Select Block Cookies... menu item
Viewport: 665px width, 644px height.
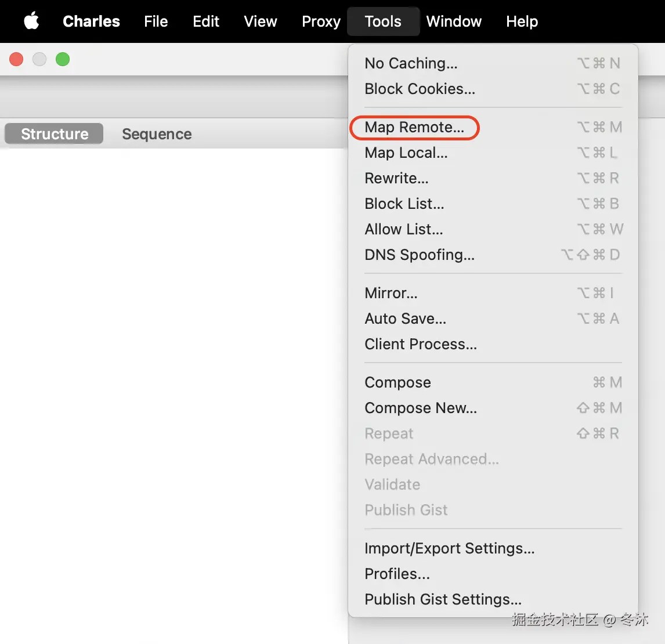[493, 89]
